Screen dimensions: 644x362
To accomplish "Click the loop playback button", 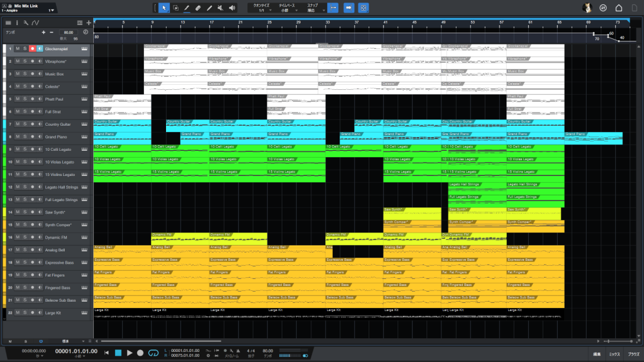I will point(153,353).
